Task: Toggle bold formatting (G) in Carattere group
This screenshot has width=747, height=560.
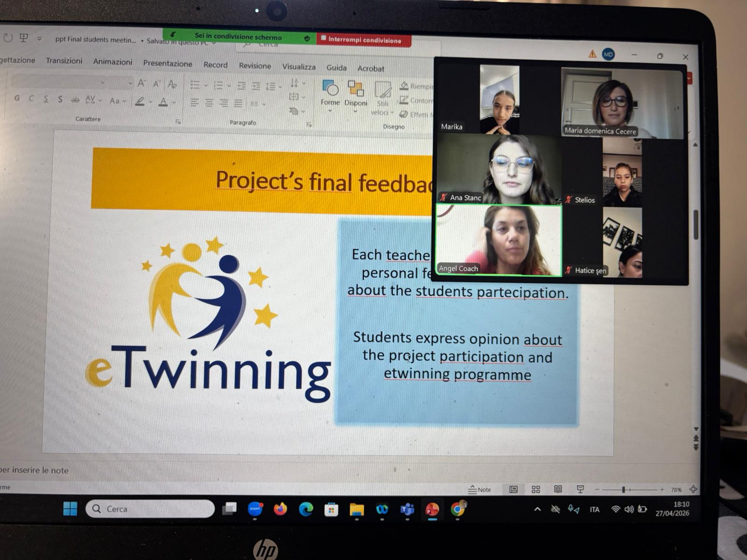Action: coord(17,98)
